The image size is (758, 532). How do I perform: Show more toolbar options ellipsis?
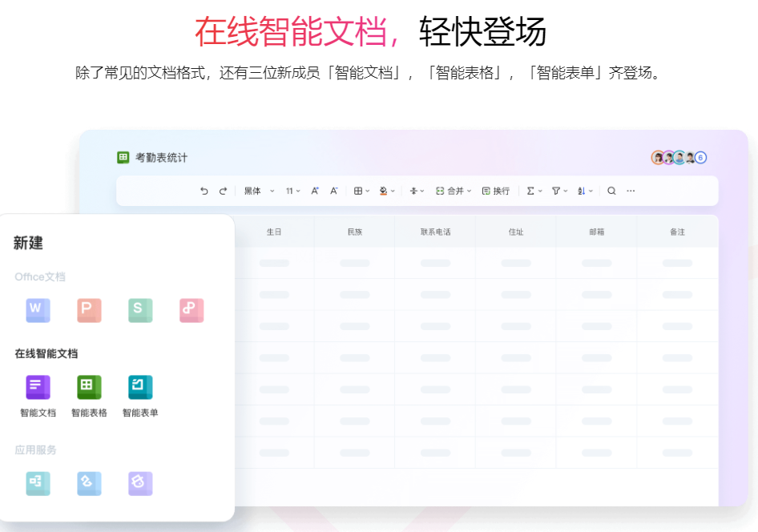click(631, 191)
